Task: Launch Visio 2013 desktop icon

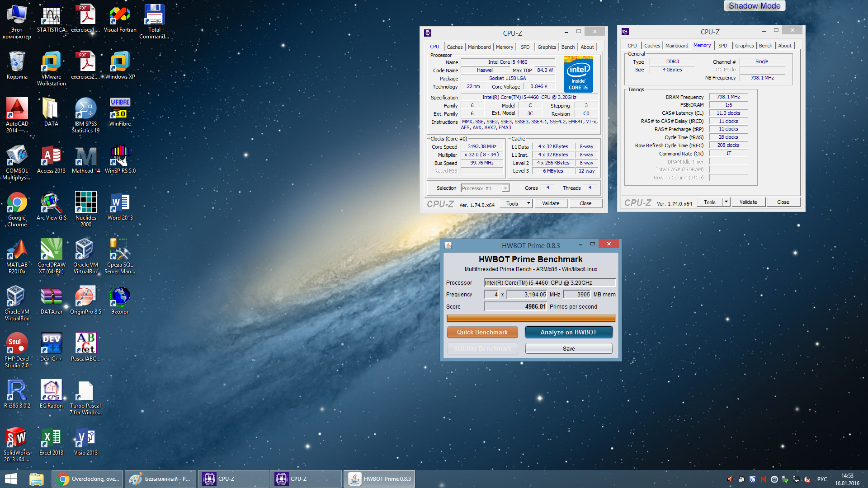Action: pyautogui.click(x=85, y=441)
